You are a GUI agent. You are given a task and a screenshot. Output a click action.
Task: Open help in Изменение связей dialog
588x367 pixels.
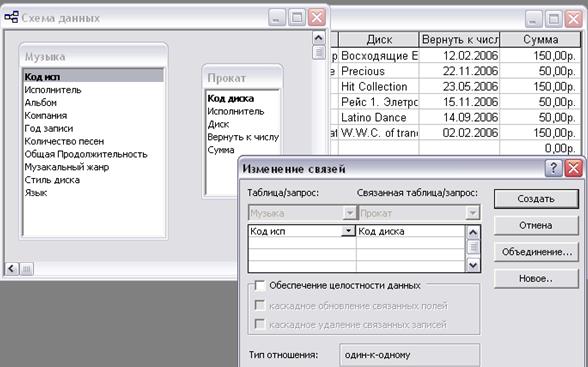click(554, 168)
